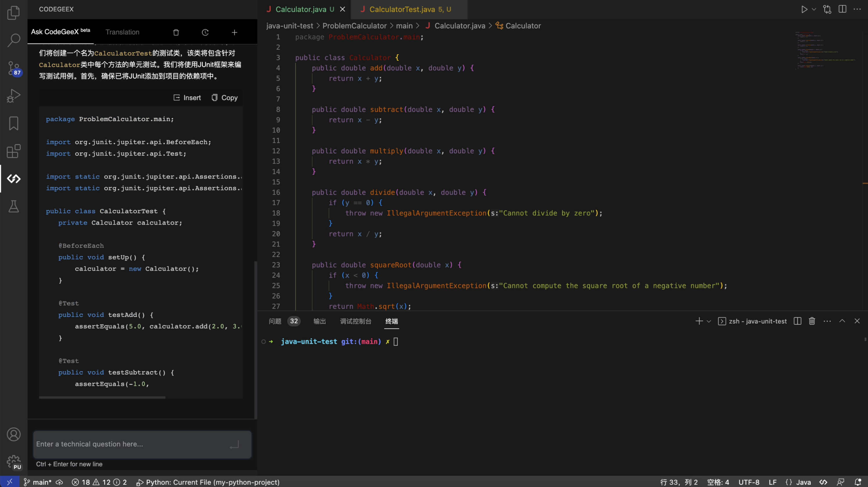Open the 输出 output panel tab
This screenshot has height=487, width=868.
[x=320, y=321]
